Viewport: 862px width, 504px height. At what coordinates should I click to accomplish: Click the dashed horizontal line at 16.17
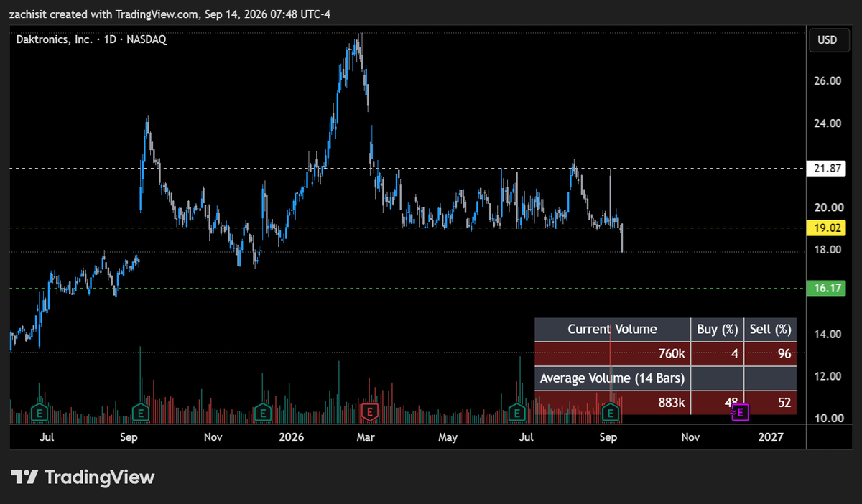[x=406, y=288]
